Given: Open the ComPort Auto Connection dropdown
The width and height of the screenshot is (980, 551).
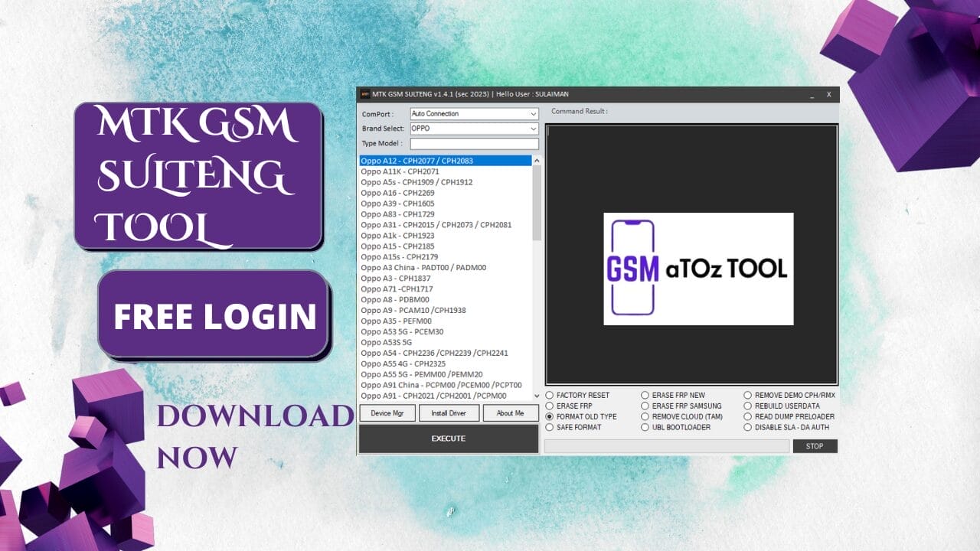Looking at the screenshot, I should tap(474, 113).
